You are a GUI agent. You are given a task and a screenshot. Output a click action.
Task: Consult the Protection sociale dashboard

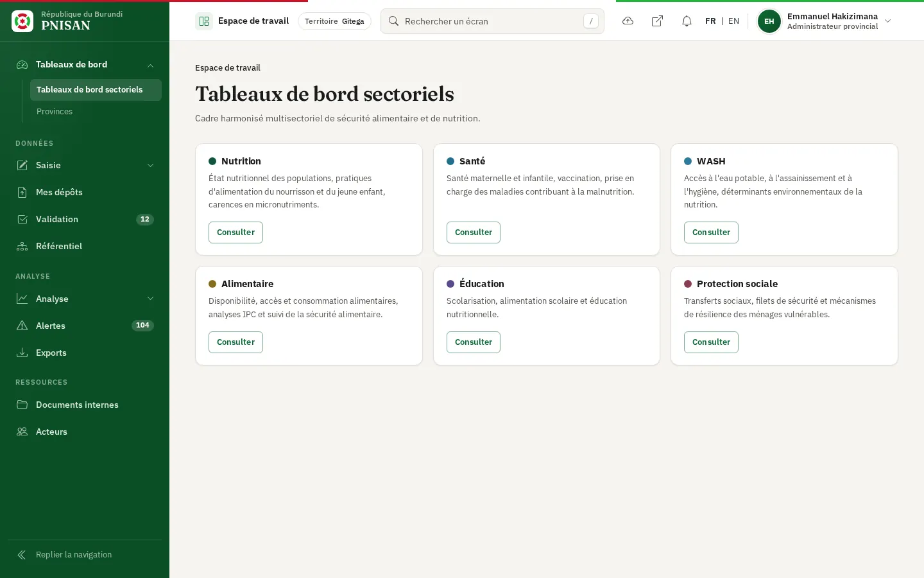[x=711, y=342]
